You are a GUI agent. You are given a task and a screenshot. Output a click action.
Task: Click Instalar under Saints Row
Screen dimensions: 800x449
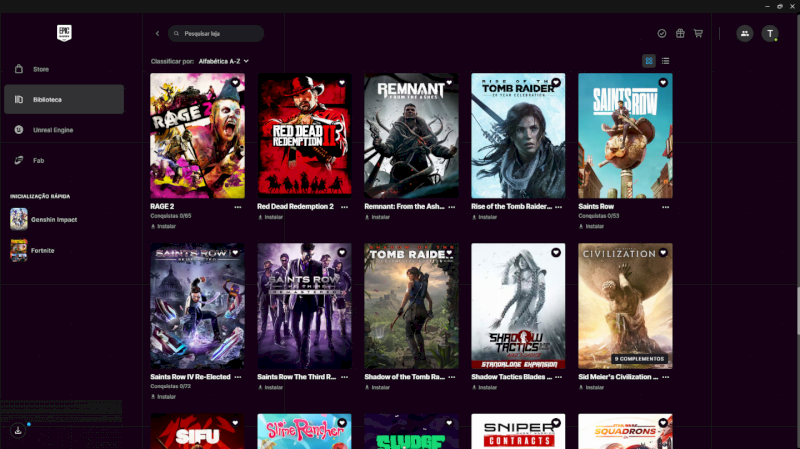pyautogui.click(x=592, y=226)
